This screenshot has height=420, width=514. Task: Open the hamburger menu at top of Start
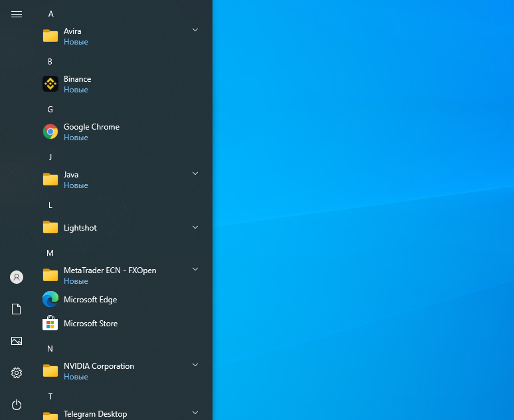(x=17, y=14)
